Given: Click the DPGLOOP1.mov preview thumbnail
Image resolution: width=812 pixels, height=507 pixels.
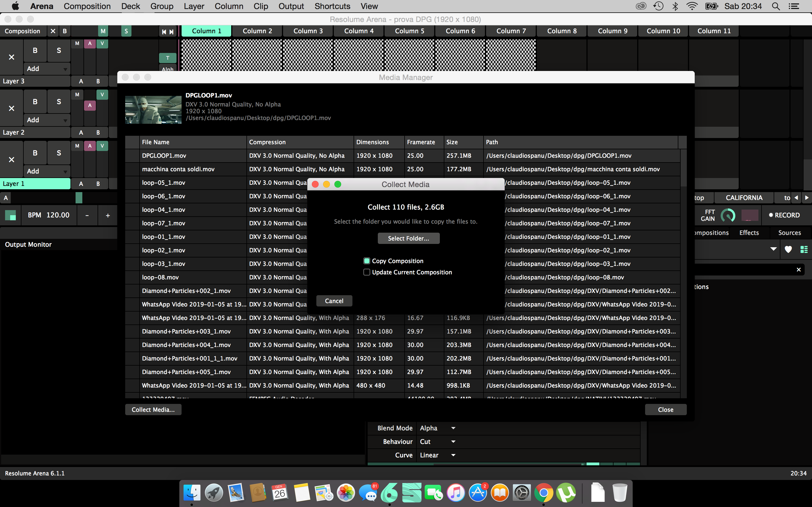Looking at the screenshot, I should (x=153, y=110).
